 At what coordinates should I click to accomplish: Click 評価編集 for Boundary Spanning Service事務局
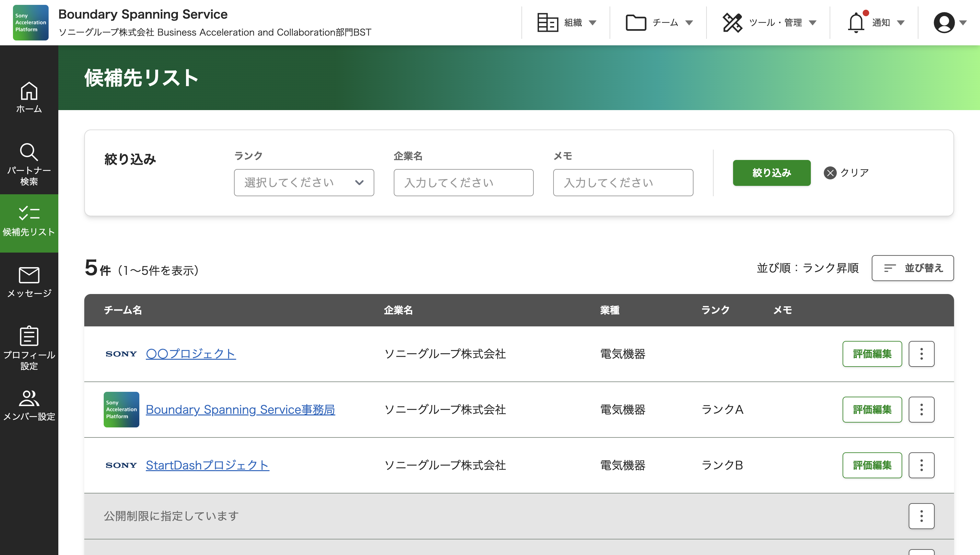pos(872,409)
